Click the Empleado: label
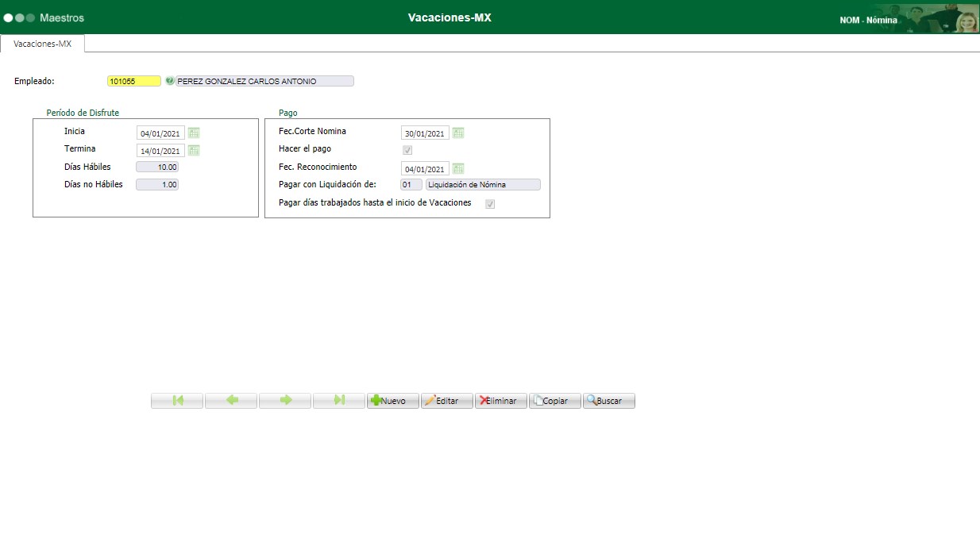 point(34,81)
